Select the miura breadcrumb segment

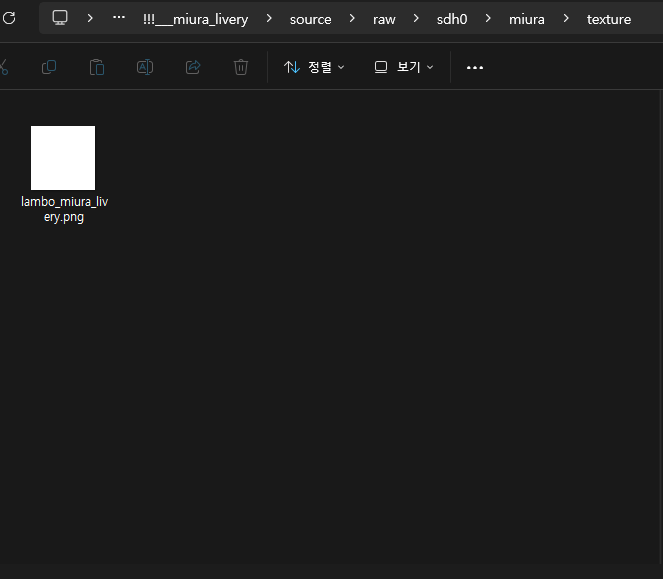pyautogui.click(x=527, y=19)
